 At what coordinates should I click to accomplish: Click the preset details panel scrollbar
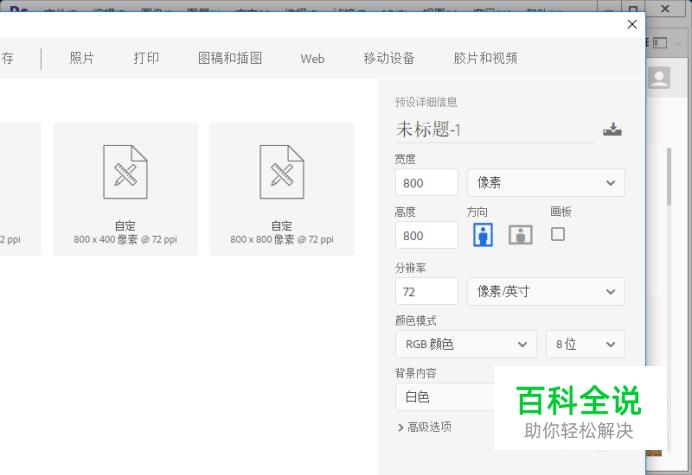pyautogui.click(x=669, y=177)
